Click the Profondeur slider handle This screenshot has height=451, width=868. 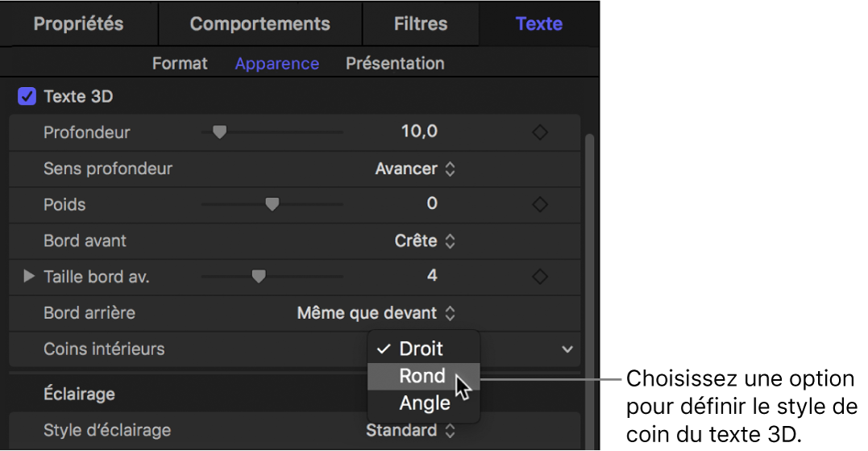(x=218, y=132)
